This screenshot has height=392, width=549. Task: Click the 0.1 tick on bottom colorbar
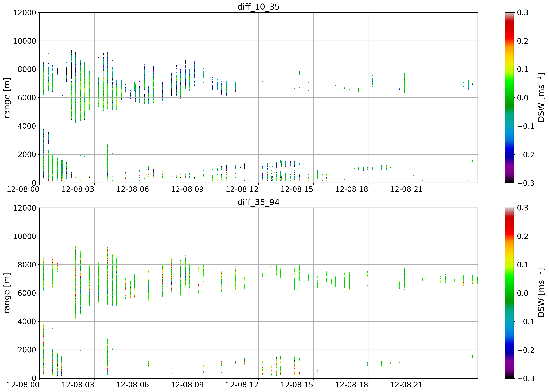point(523,265)
